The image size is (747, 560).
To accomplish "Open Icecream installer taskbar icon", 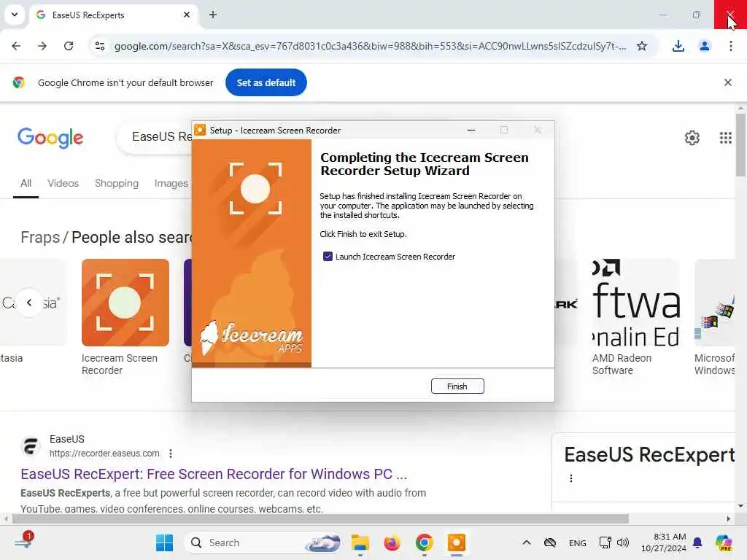I will 457,542.
